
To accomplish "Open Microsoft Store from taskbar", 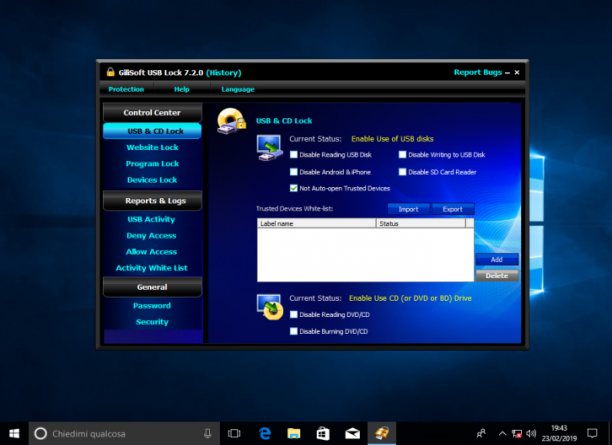I will click(x=323, y=433).
